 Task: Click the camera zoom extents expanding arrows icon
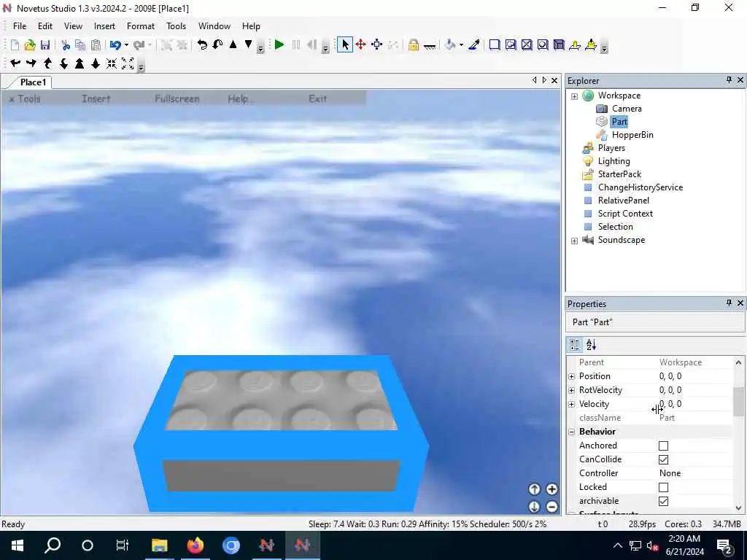128,63
